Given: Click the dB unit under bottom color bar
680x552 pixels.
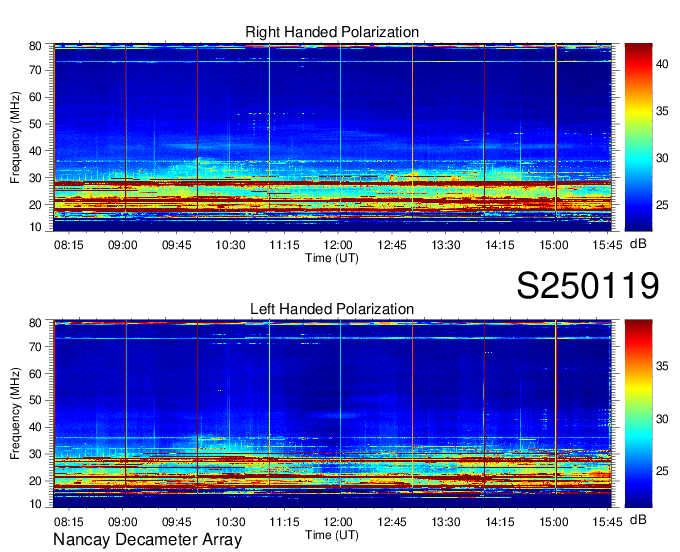Looking at the screenshot, I should [x=638, y=519].
